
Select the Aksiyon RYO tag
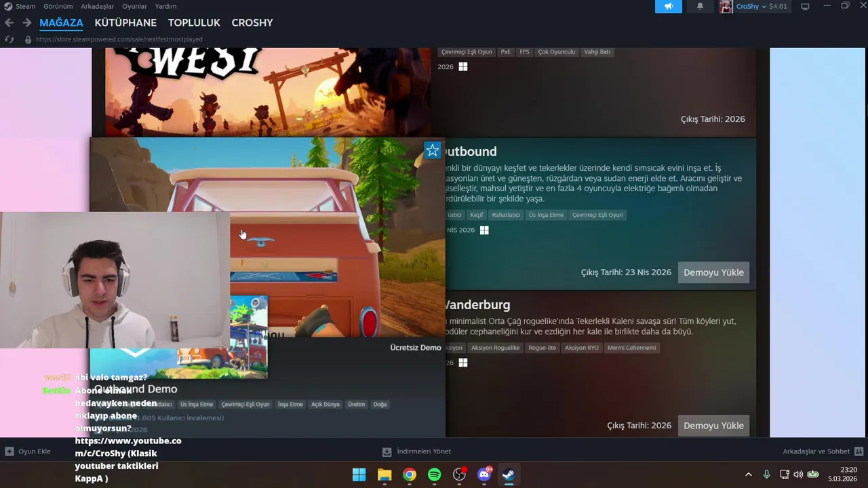pyautogui.click(x=582, y=348)
